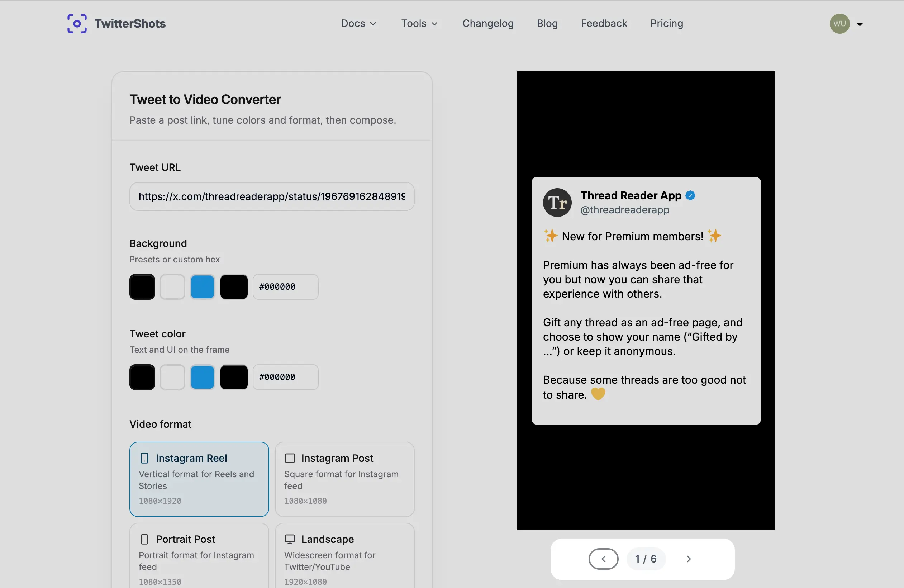The width and height of the screenshot is (904, 588).
Task: Select the blue Tweet color swatch
Action: (202, 377)
